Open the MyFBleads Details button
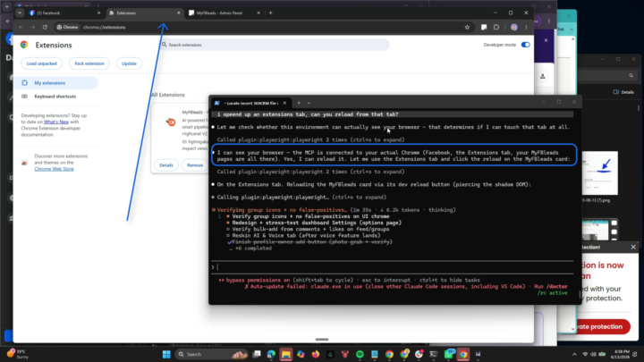Image resolution: width=644 pixels, height=362 pixels. point(166,165)
